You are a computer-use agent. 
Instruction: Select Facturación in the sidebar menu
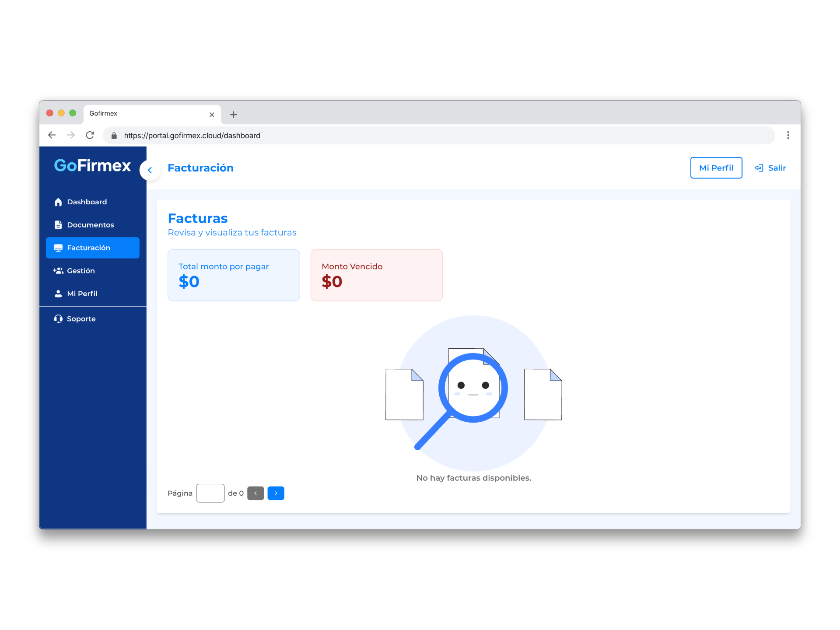coord(93,248)
